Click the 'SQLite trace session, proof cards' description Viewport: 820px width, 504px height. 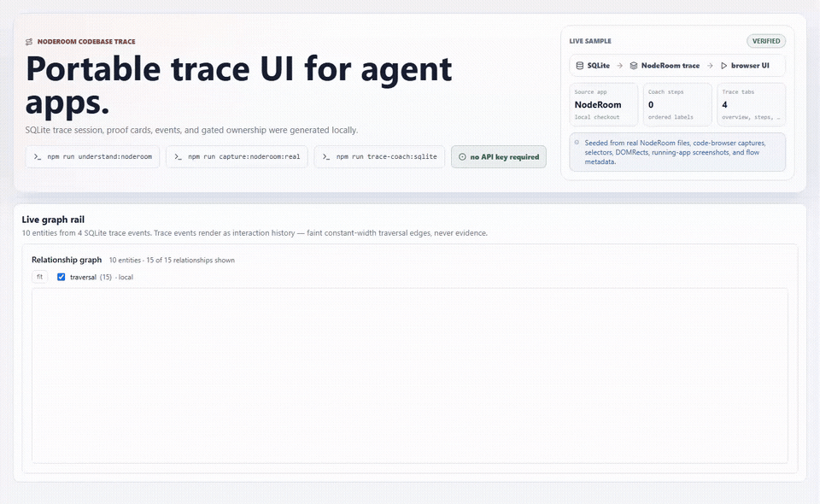click(191, 130)
